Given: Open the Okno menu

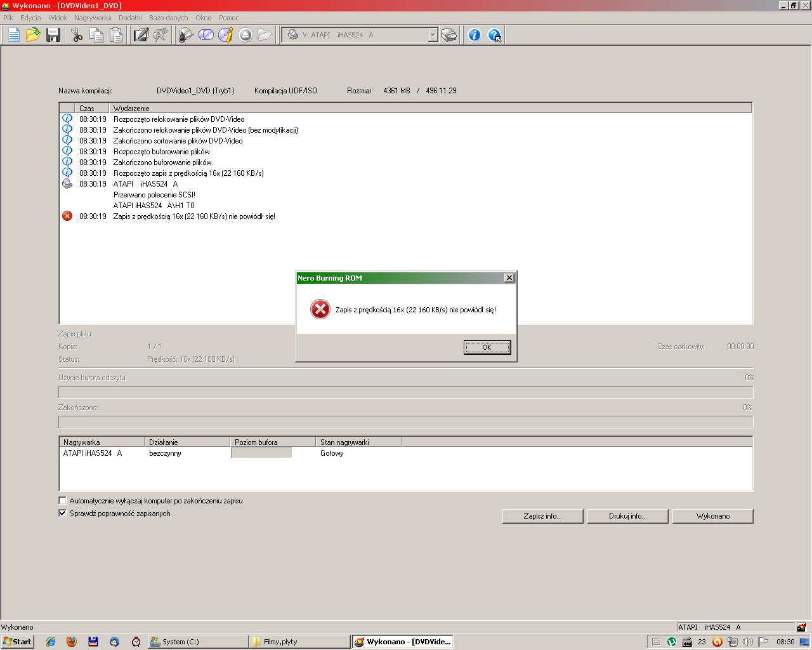Looking at the screenshot, I should tap(204, 18).
